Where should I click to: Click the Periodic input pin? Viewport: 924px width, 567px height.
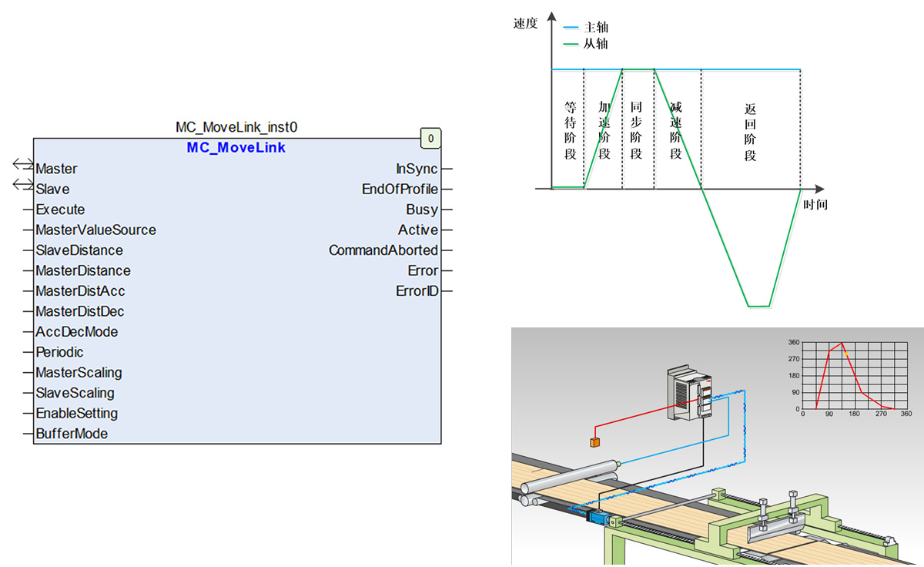pos(59,352)
